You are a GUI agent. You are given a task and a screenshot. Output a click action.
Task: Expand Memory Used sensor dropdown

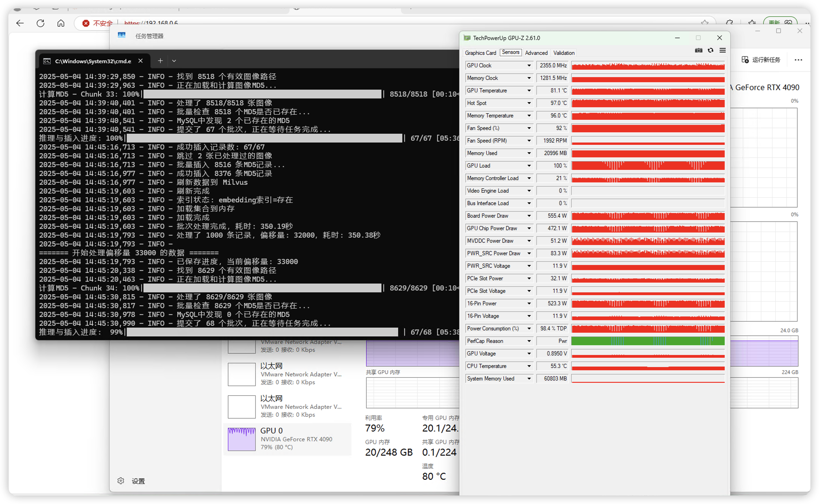(529, 153)
